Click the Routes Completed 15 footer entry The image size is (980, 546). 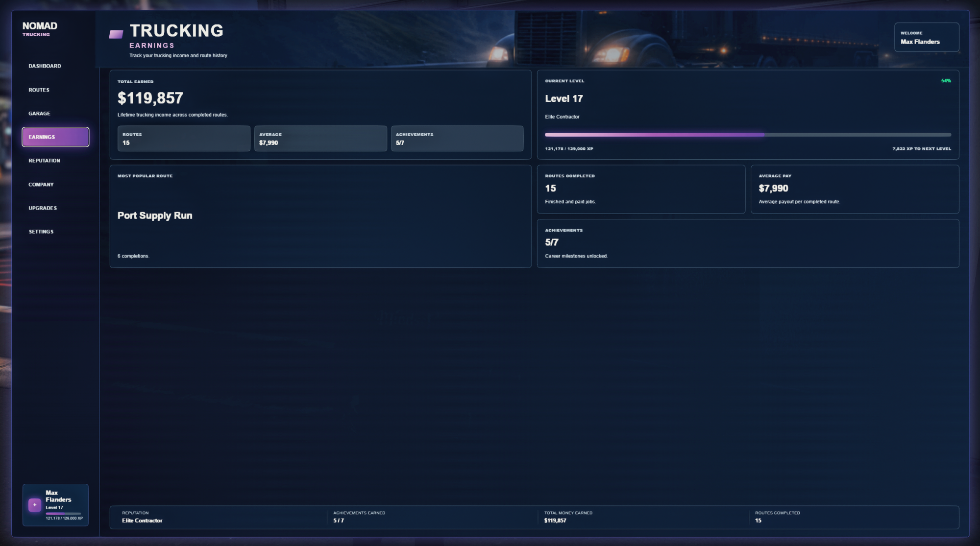pos(778,517)
